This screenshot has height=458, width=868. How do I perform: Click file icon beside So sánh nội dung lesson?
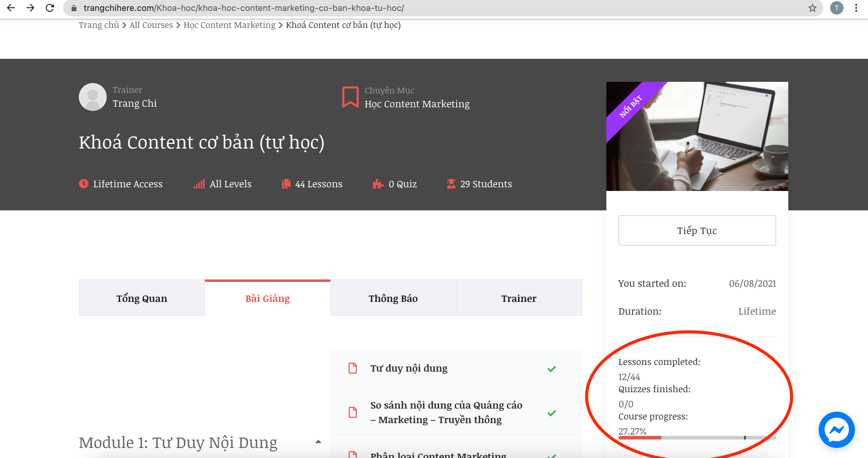coord(353,412)
